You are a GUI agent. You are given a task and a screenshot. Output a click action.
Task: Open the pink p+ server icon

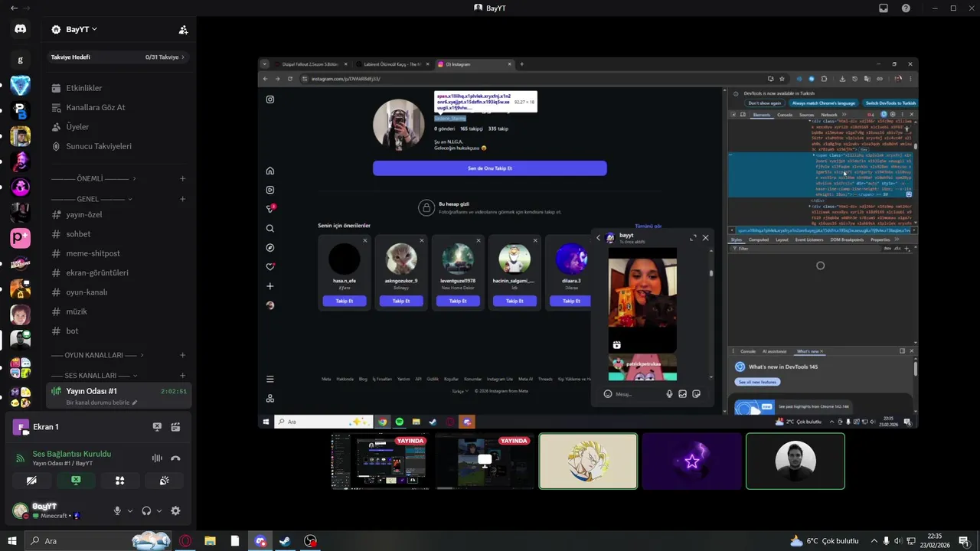tap(20, 238)
